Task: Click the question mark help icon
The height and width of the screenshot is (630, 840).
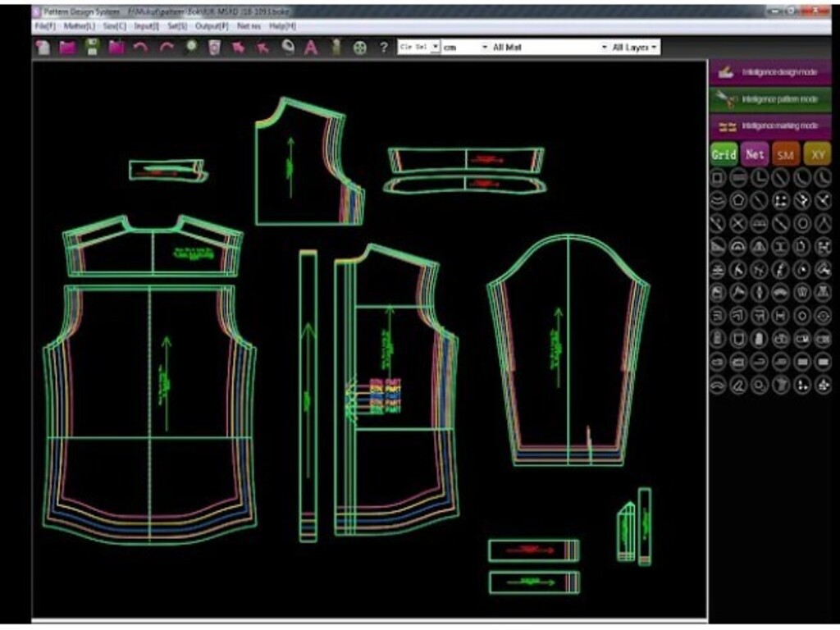Action: 383,48
